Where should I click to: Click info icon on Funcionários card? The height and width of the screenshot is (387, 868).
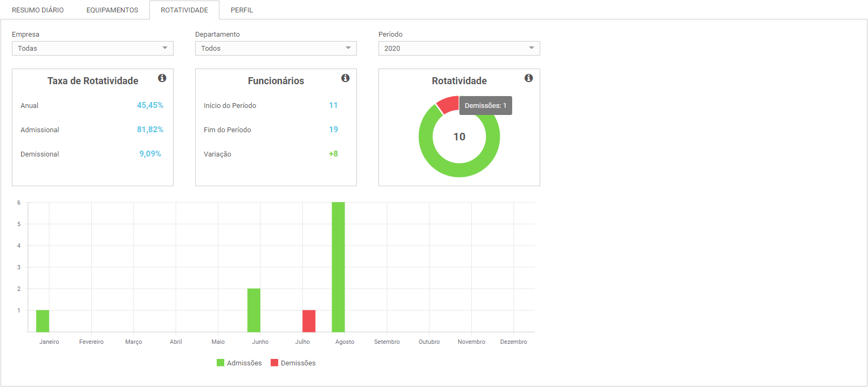pos(345,78)
